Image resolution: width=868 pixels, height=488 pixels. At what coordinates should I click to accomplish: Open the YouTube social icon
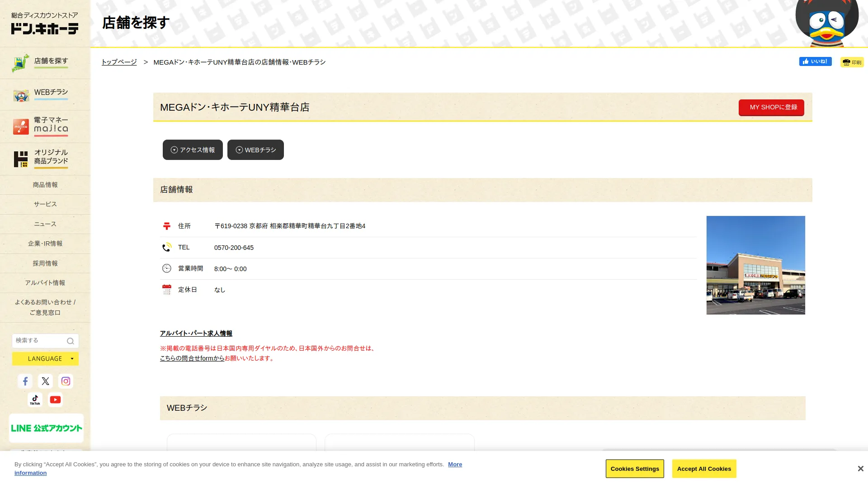pyautogui.click(x=55, y=400)
